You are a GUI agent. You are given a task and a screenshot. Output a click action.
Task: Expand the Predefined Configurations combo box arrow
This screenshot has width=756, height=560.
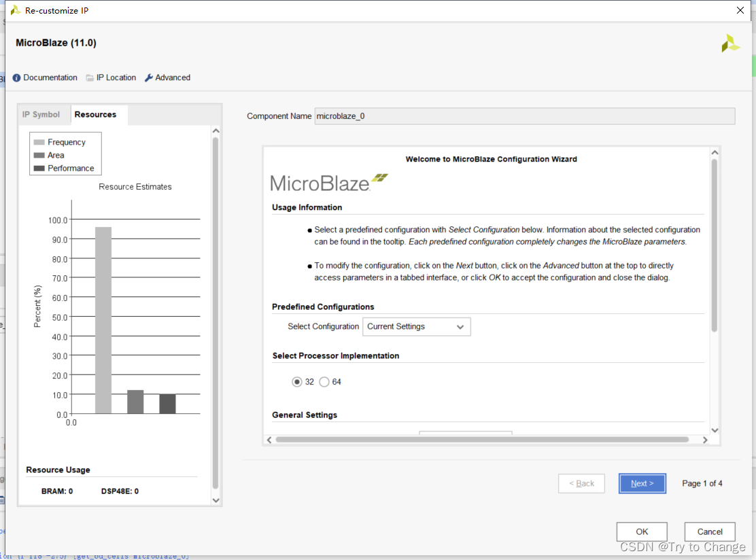click(x=462, y=326)
